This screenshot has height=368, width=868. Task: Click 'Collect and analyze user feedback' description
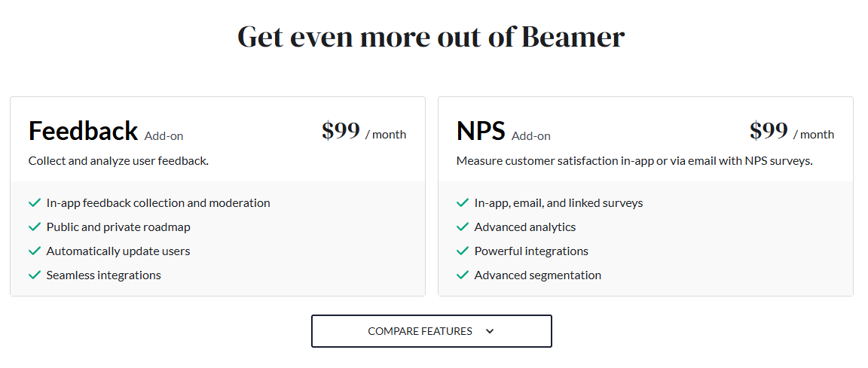[x=118, y=160]
